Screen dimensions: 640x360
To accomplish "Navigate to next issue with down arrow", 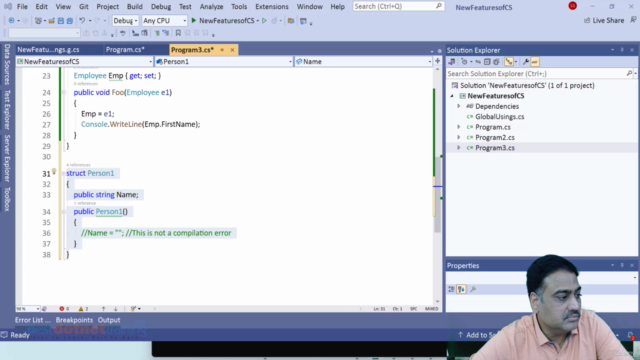I will [116, 309].
